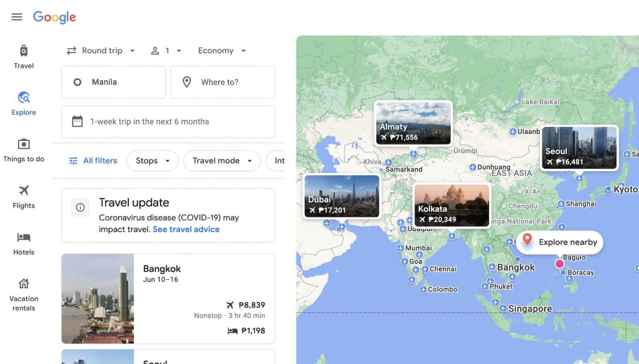Open the passenger count dropdown
The width and height of the screenshot is (639, 364).
tap(166, 51)
